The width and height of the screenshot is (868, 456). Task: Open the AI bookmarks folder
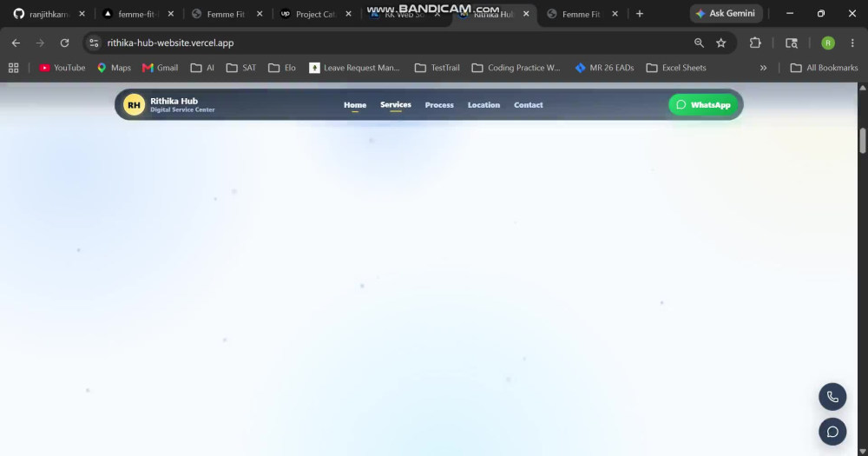tap(202, 68)
